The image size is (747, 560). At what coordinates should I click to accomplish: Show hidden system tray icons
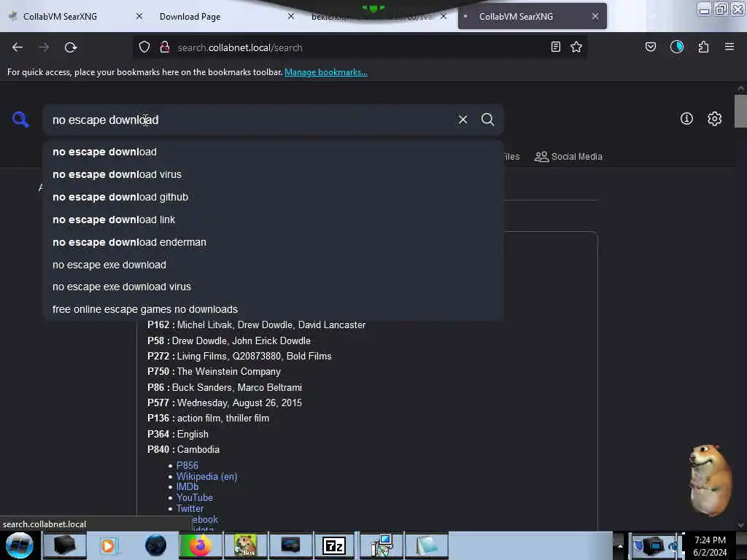pos(620,545)
